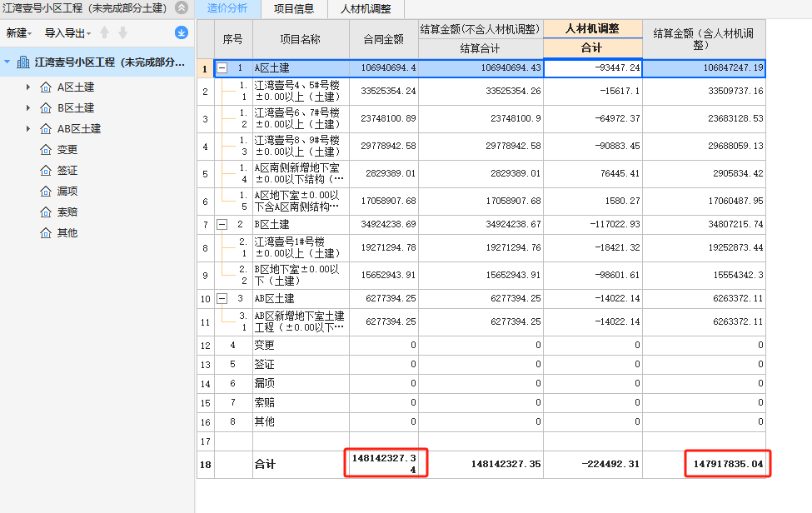Click the 结算金额(含人材机调整) column header
Image resolution: width=812 pixels, height=513 pixels.
click(704, 39)
